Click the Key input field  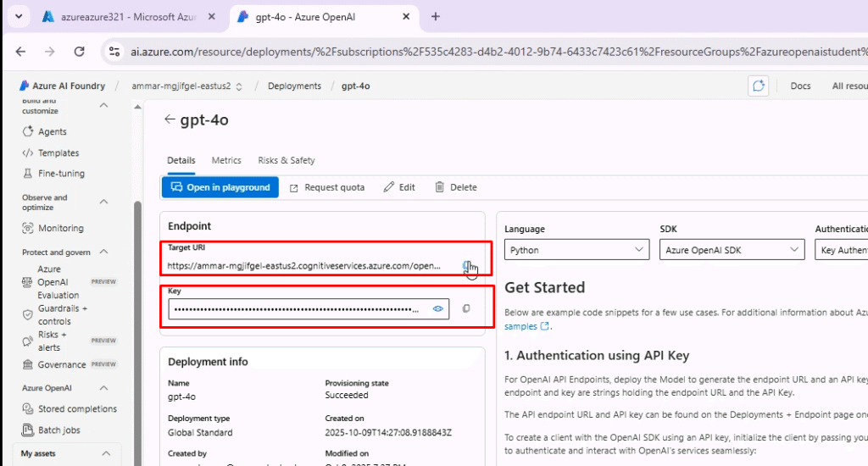click(297, 309)
